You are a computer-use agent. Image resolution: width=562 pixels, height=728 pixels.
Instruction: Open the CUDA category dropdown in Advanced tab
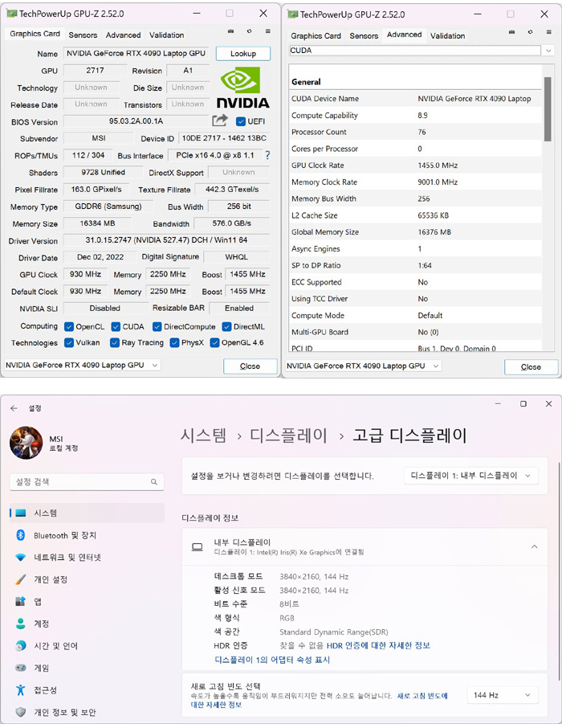[x=548, y=51]
